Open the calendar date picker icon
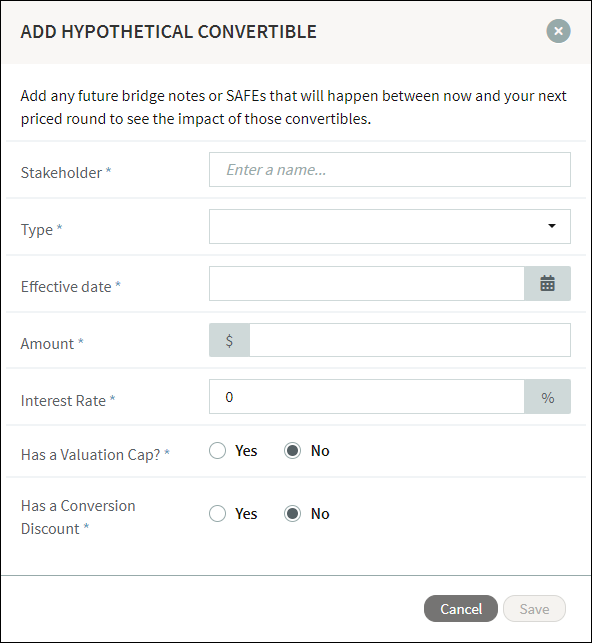The height and width of the screenshot is (643, 592). tap(547, 283)
